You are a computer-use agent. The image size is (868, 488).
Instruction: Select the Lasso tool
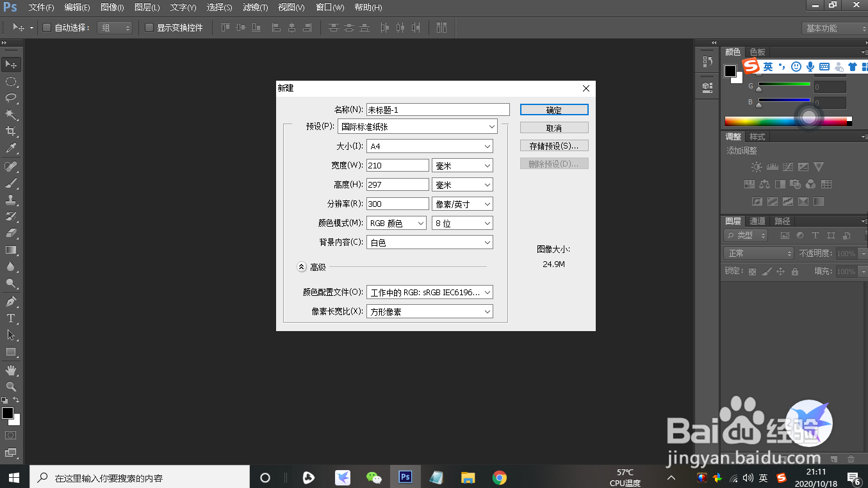click(x=11, y=98)
